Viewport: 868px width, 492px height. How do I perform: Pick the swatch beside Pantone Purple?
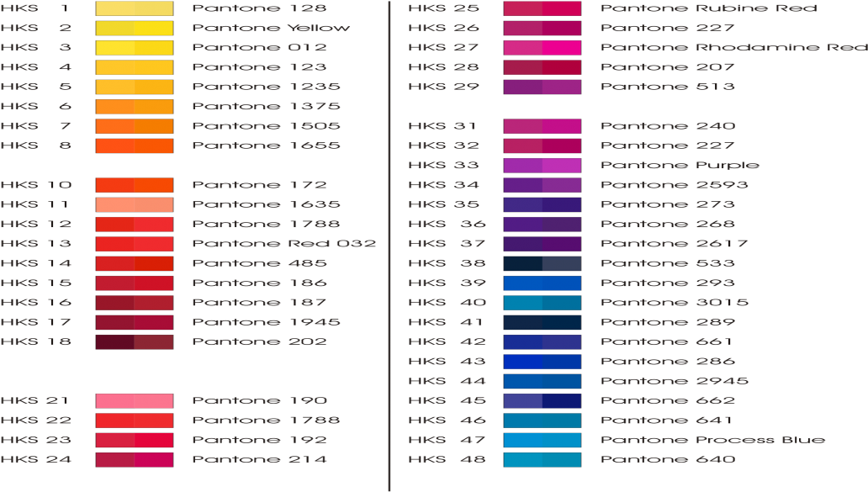pos(542,165)
